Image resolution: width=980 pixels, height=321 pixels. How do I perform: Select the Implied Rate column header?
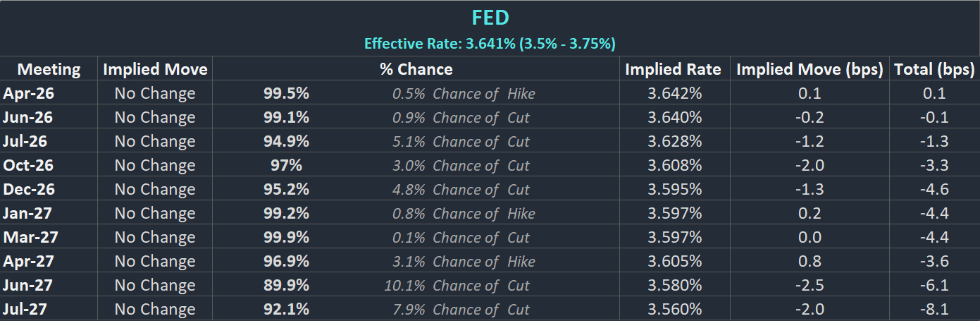point(673,69)
